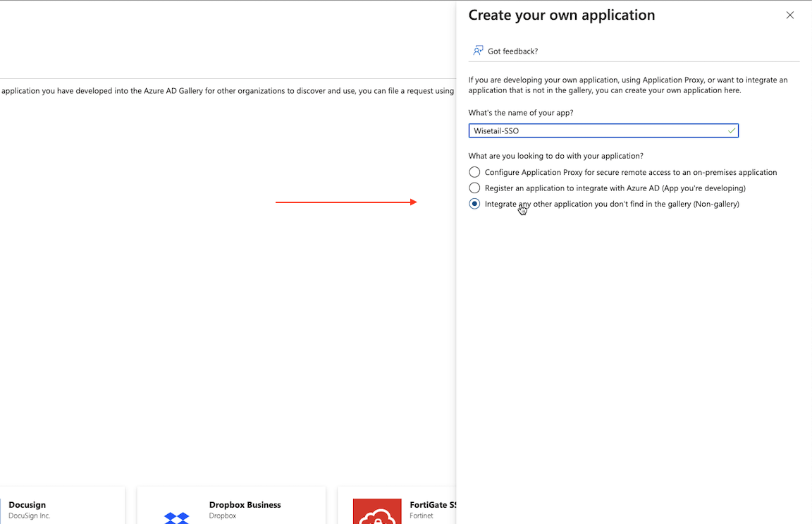
Task: Click the 'What's the name of your app?' label
Action: coord(521,112)
